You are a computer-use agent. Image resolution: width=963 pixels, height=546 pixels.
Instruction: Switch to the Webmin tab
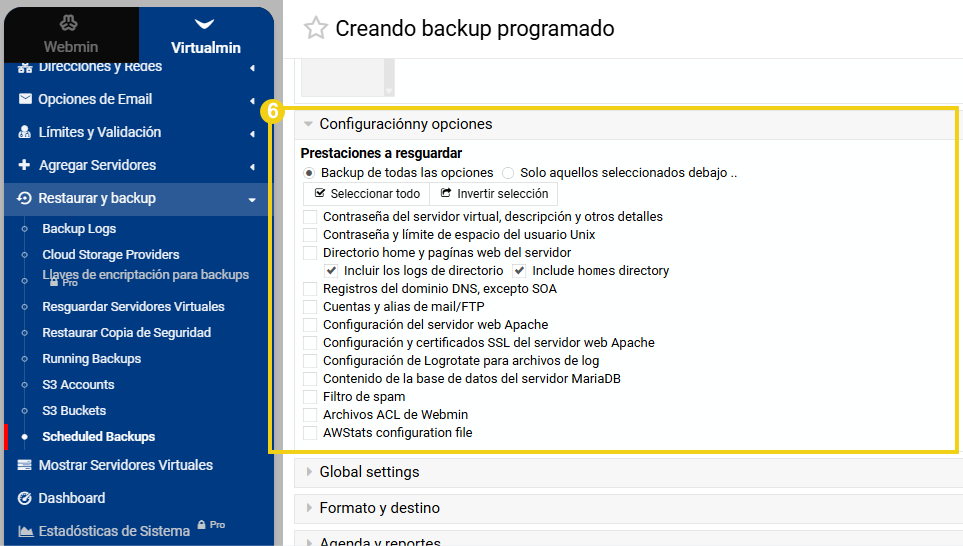[71, 34]
